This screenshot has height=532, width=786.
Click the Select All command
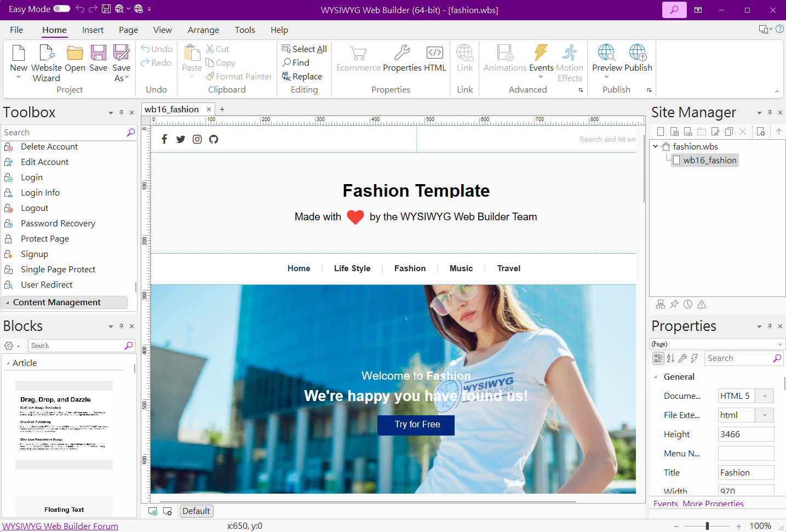(305, 49)
